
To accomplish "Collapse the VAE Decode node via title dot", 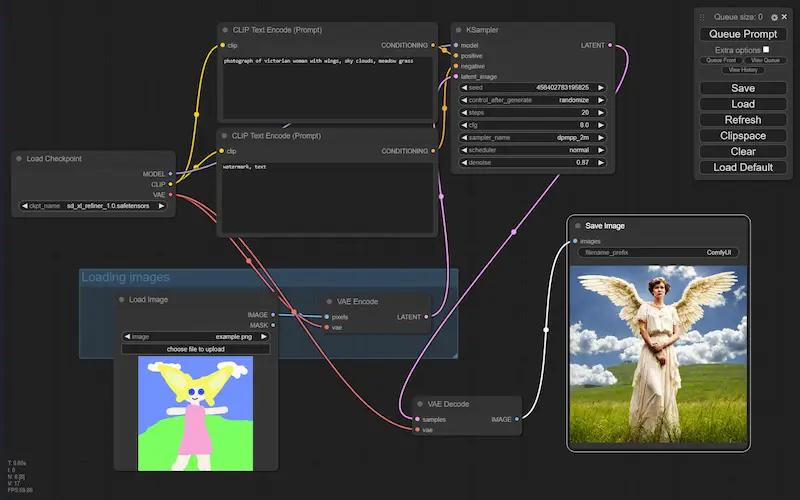I will 420,404.
